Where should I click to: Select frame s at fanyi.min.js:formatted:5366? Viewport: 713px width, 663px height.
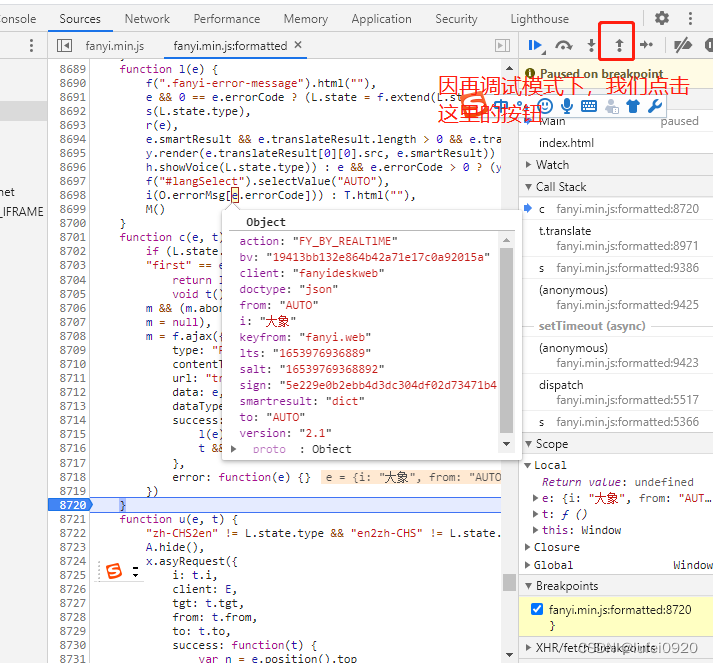618,422
